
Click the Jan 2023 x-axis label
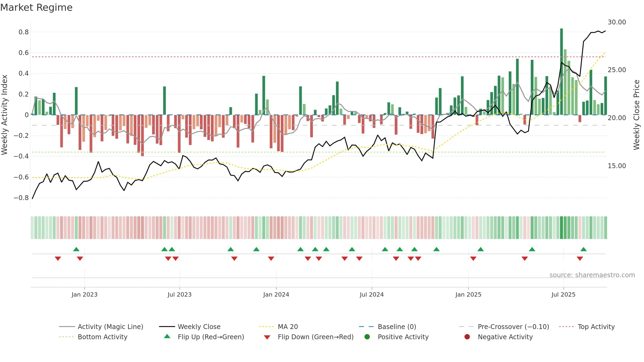[85, 295]
